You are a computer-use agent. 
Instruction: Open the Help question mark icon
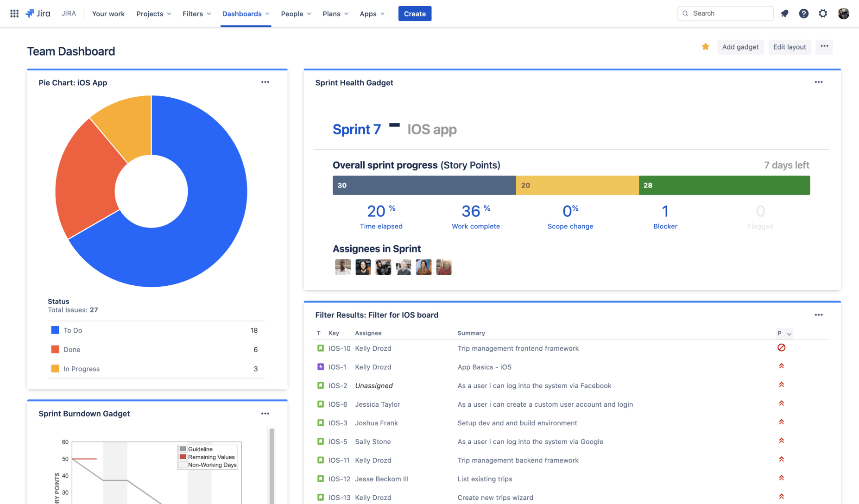coord(804,13)
